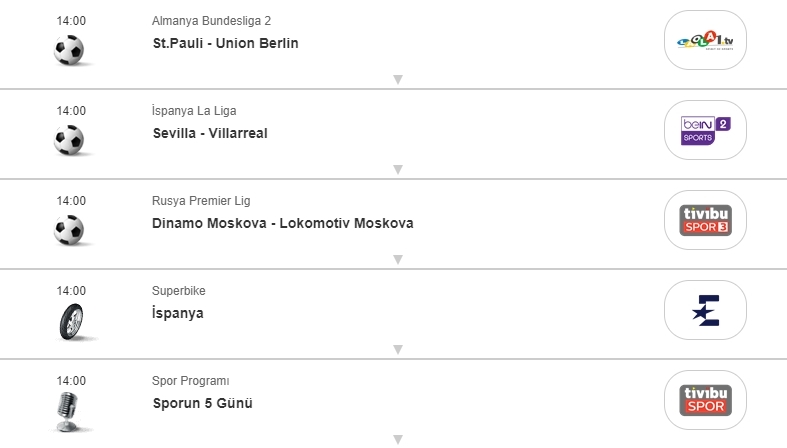Click the soccer ball icon beside St.Pauli match
Image resolution: width=787 pixels, height=448 pixels.
tap(69, 49)
